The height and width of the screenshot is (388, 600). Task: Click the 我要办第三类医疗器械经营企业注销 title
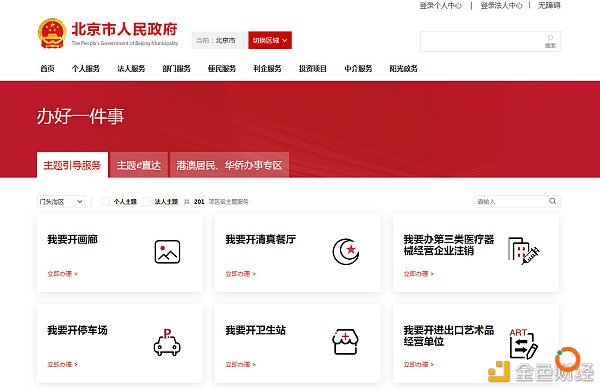click(x=448, y=245)
